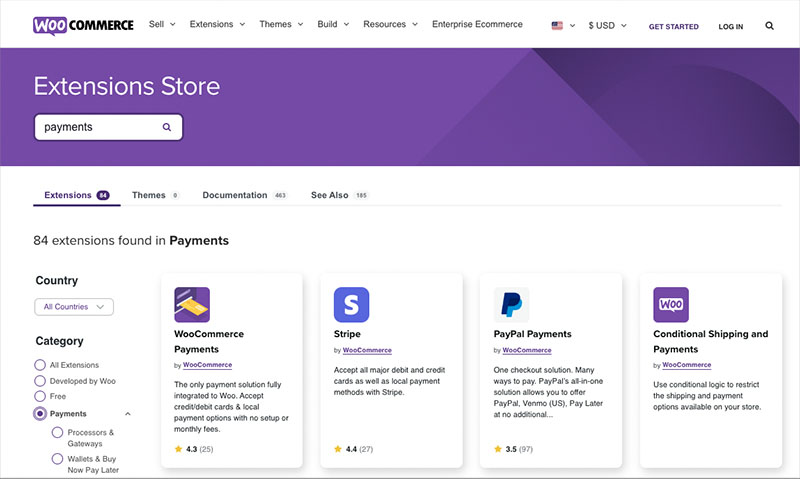This screenshot has height=479, width=800.
Task: Click the US flag country icon
Action: (557, 26)
